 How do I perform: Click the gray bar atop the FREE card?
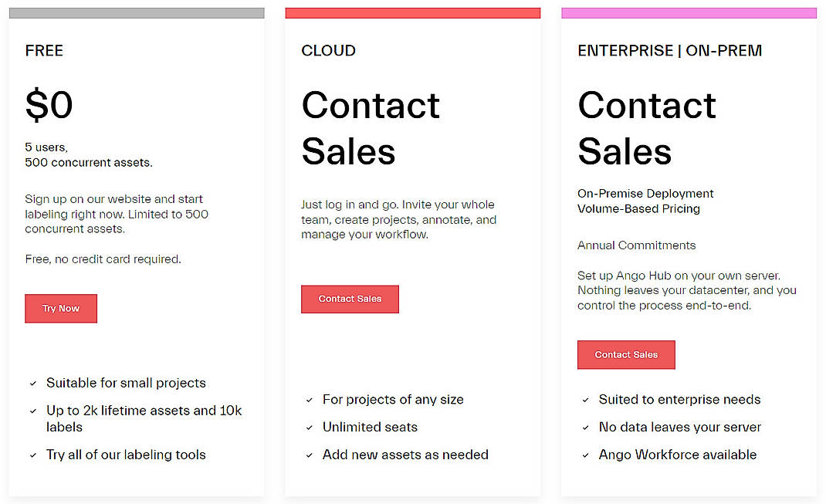click(x=137, y=12)
